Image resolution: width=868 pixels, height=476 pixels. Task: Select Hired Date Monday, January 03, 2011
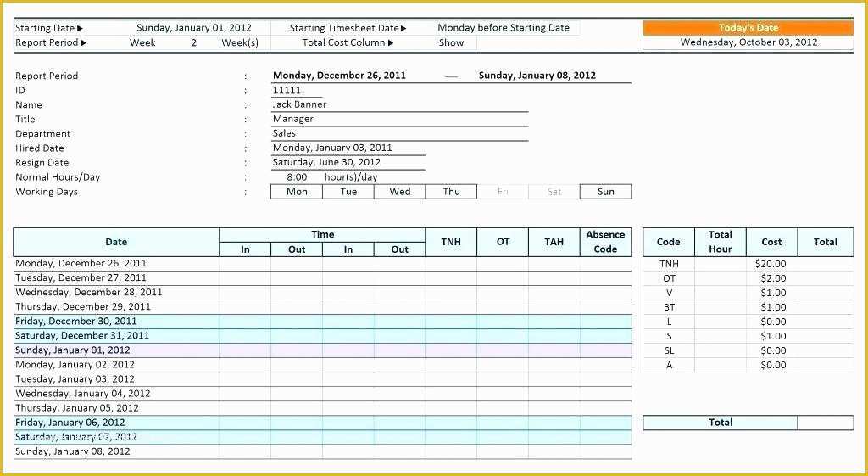pos(348,148)
